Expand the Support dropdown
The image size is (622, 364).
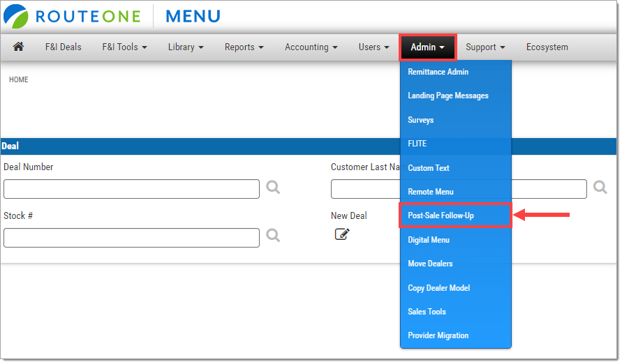[x=485, y=47]
